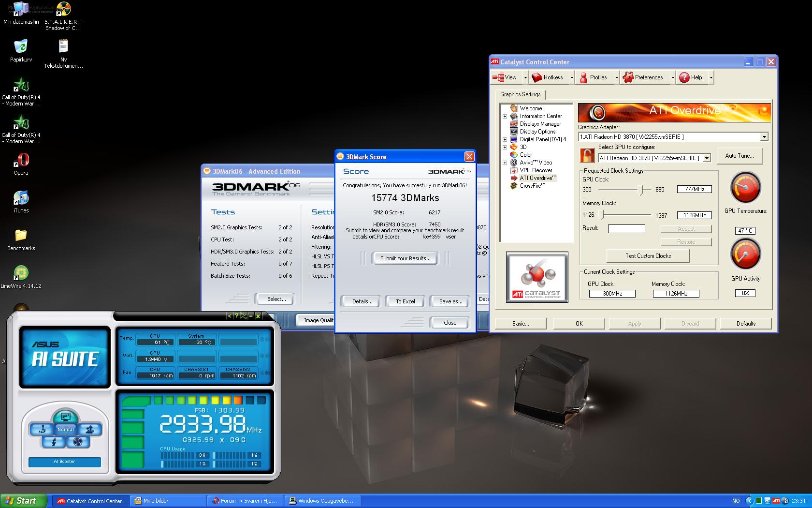Click the Windows Start button
This screenshot has width=812, height=508.
(24, 501)
